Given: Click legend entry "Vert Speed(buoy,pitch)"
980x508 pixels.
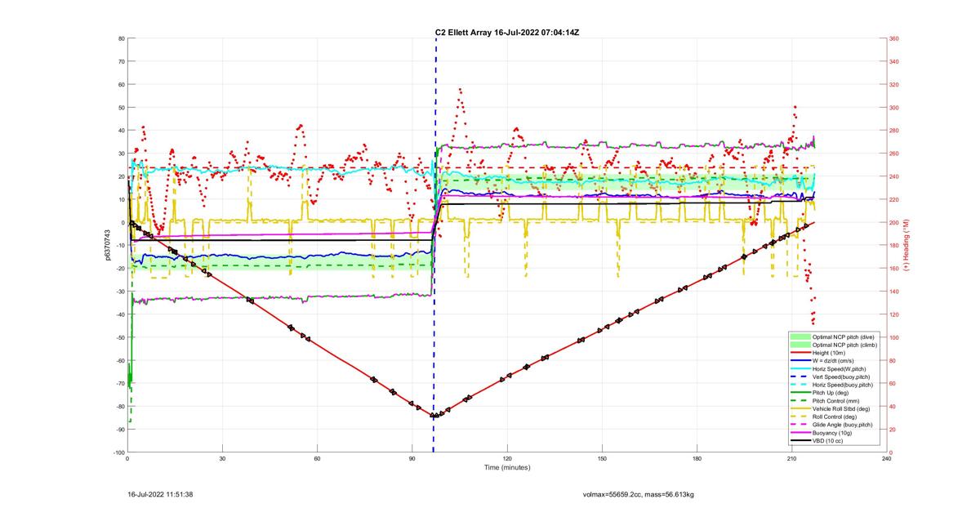Looking at the screenshot, I should click(x=841, y=377).
